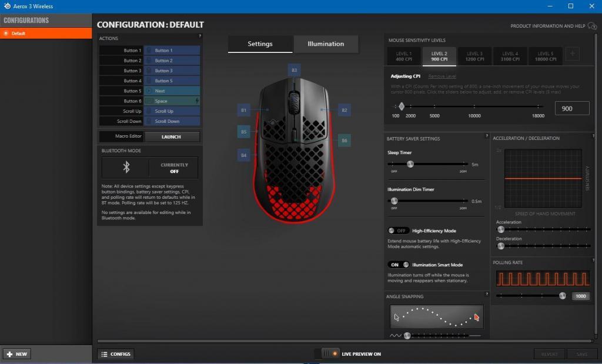
Task: Open Button 6 action dropdown showing Space
Action: pos(172,101)
